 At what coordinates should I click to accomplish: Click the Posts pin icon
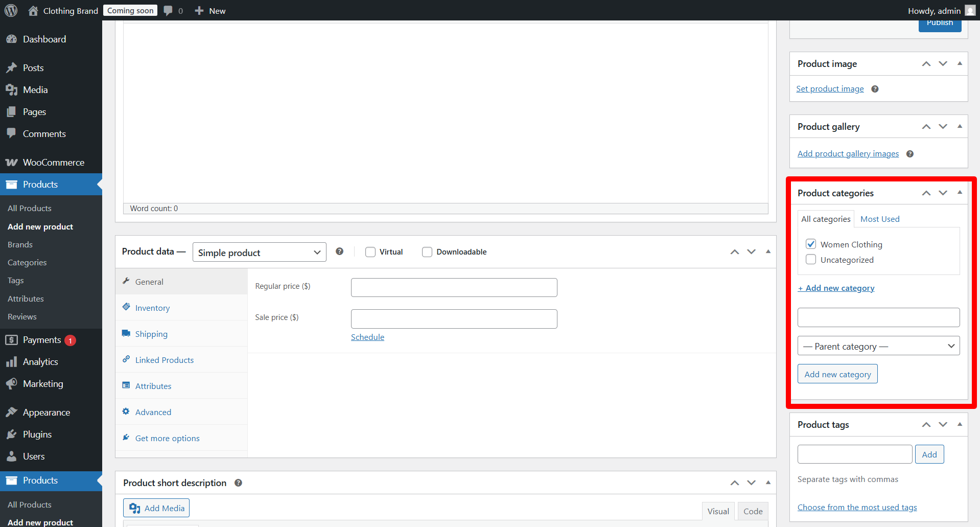(11, 68)
